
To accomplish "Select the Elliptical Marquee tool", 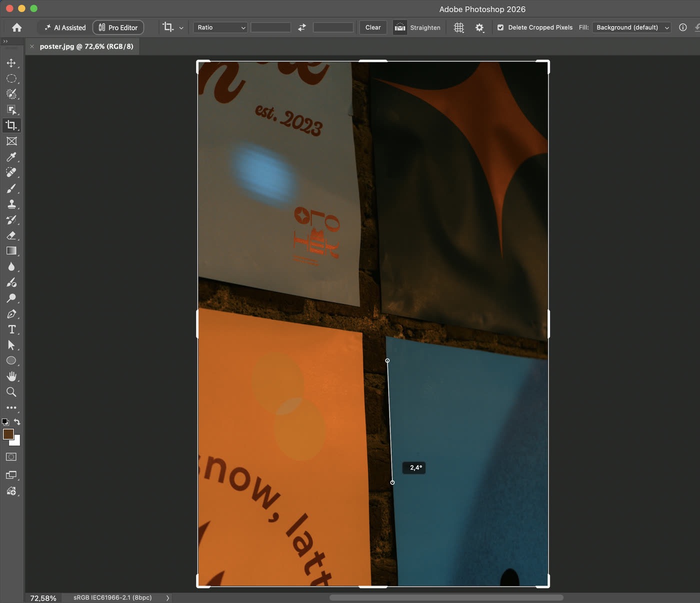I will point(11,78).
